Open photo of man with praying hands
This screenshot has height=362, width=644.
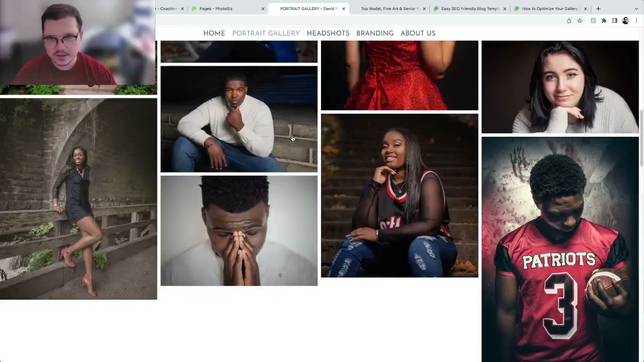(239, 231)
